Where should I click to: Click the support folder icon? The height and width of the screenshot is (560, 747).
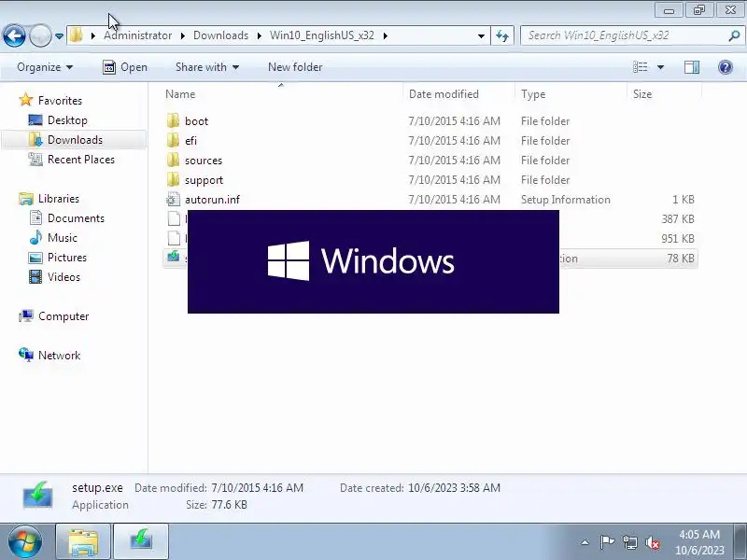pos(173,179)
